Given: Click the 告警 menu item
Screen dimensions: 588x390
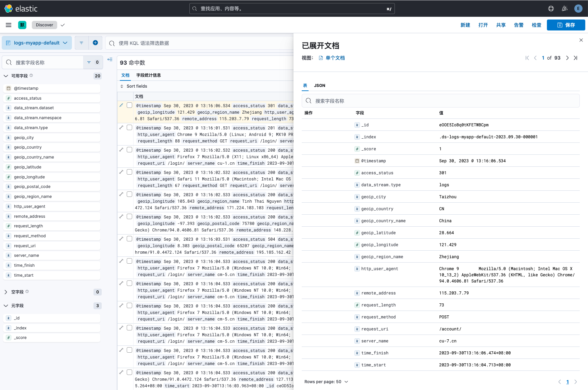Looking at the screenshot, I should (x=519, y=25).
